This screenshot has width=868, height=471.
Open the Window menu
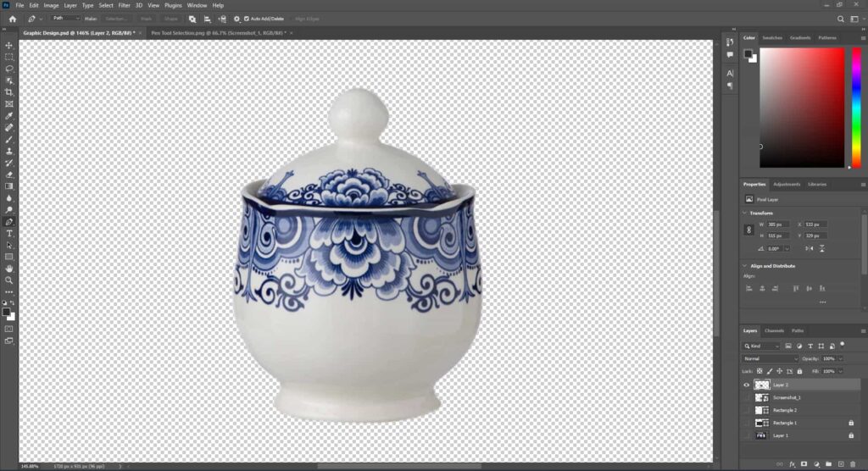point(197,6)
